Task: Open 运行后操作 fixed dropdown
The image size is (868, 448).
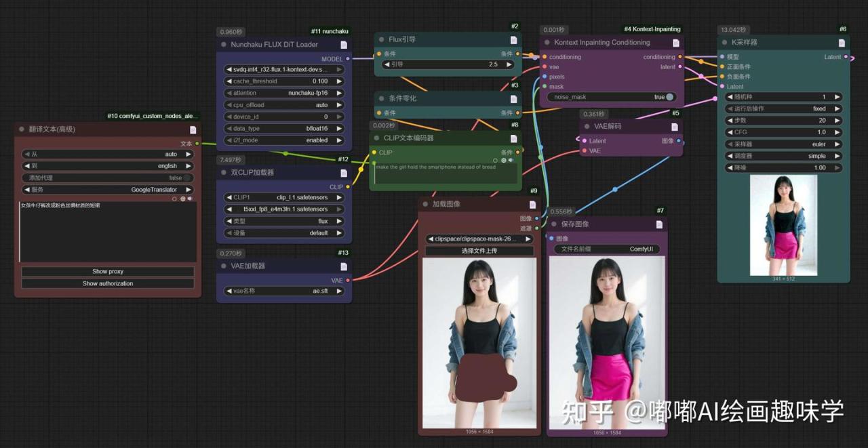Action: (x=783, y=108)
